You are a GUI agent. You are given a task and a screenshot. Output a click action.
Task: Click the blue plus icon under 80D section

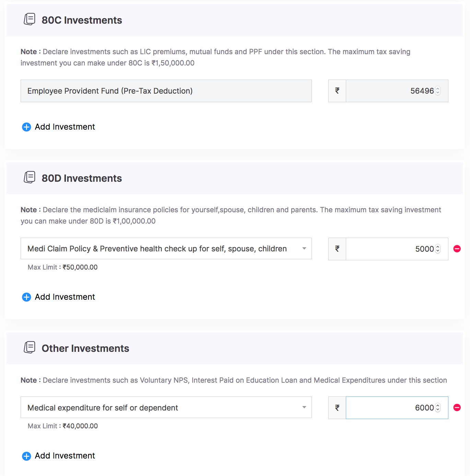[26, 297]
